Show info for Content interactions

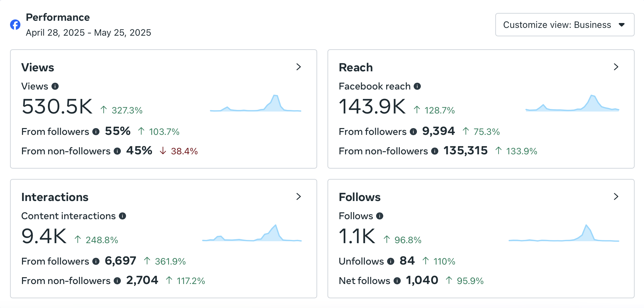coord(122,216)
